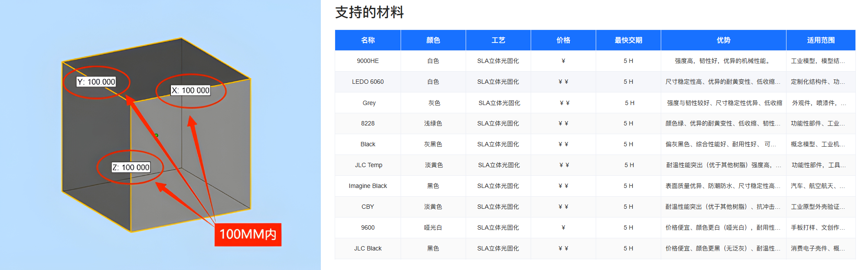This screenshot has width=868, height=270.
Task: Click the 支持的材料 heading
Action: (x=369, y=12)
